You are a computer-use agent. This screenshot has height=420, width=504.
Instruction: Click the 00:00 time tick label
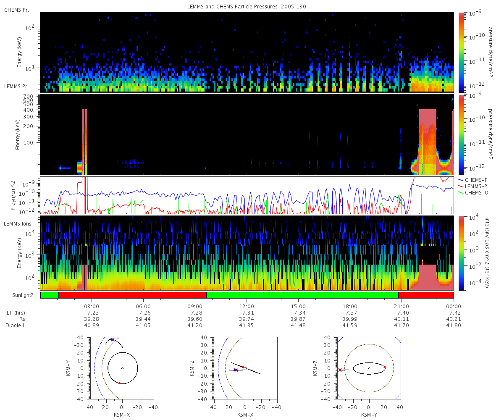click(453, 307)
